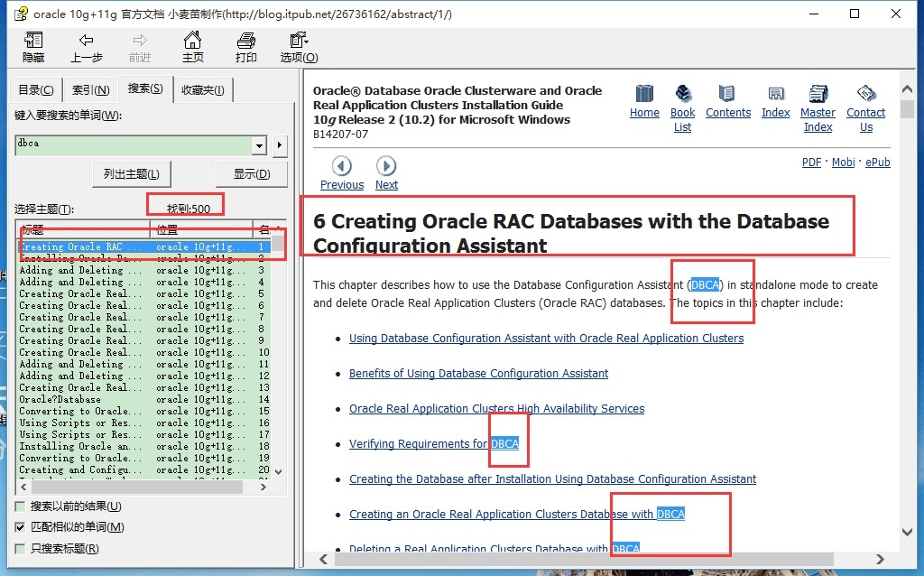Select result row 14 Oracle?Database

144,399
